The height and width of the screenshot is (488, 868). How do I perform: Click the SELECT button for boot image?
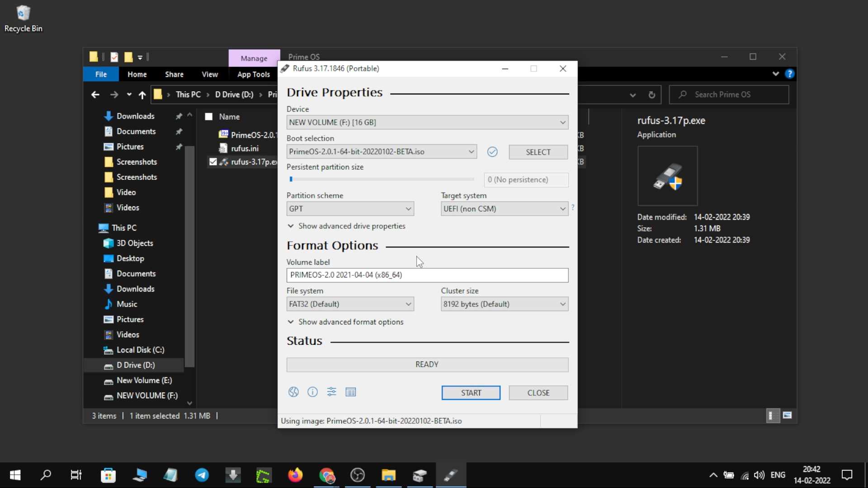538,152
